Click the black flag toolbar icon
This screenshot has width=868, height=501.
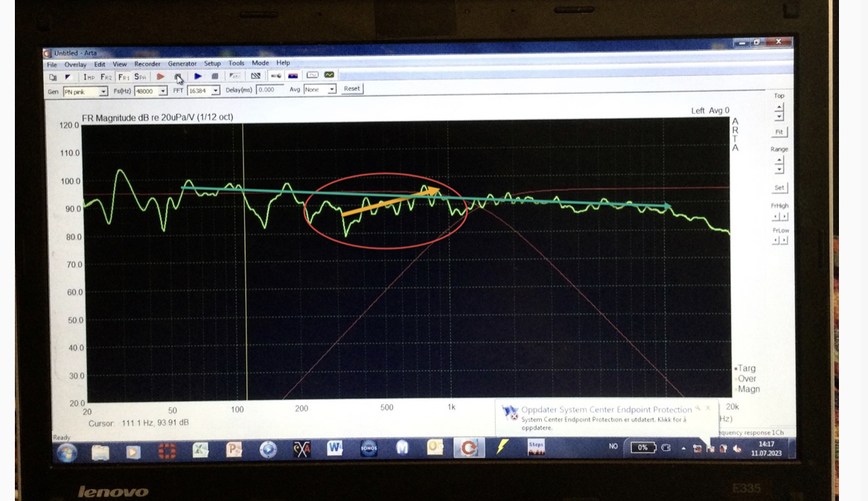click(68, 77)
